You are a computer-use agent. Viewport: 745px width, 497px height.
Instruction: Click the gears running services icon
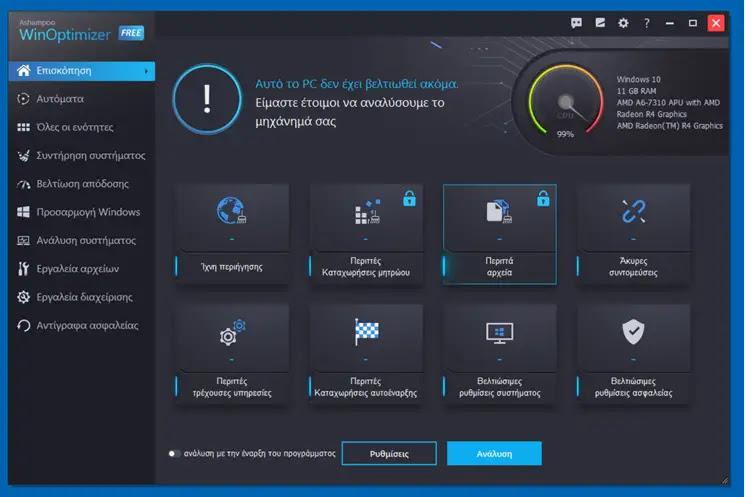(232, 332)
